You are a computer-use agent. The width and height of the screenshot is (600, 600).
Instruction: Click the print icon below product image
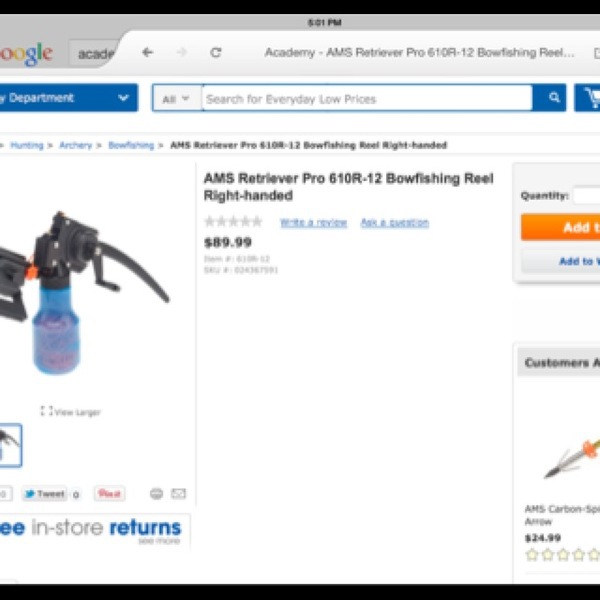(156, 494)
